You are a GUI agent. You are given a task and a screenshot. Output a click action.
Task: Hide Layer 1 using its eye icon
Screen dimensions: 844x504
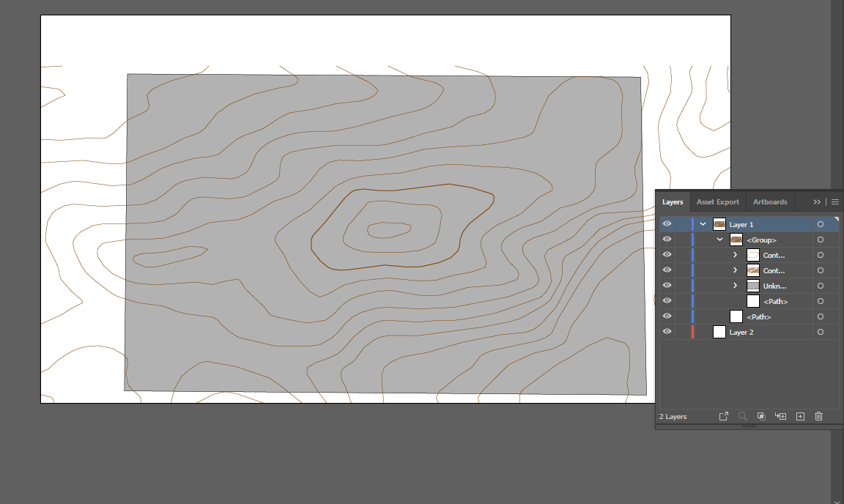(x=667, y=224)
